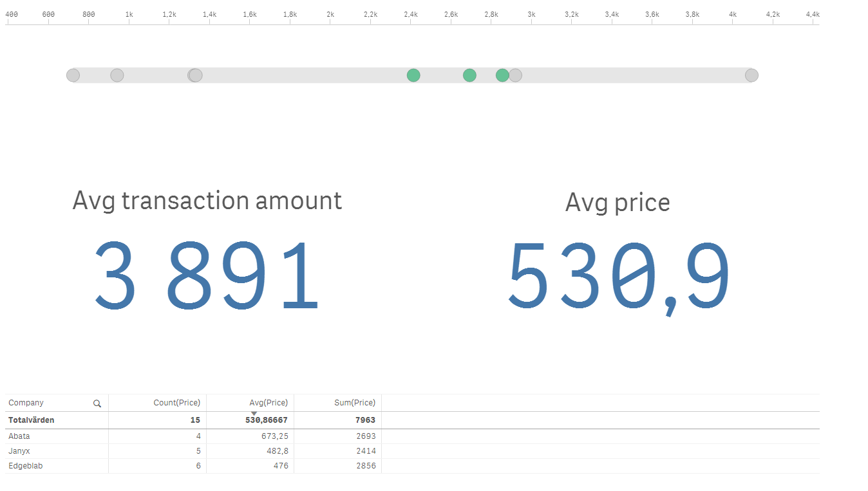Viewport: 868px width, 491px height.
Task: Click the gray dot near 900
Action: tap(117, 75)
